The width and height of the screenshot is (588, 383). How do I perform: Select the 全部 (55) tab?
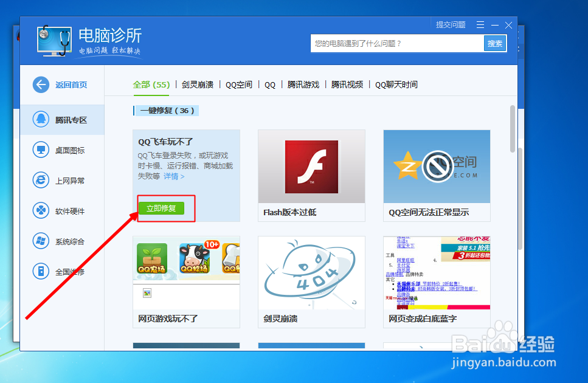(x=151, y=85)
